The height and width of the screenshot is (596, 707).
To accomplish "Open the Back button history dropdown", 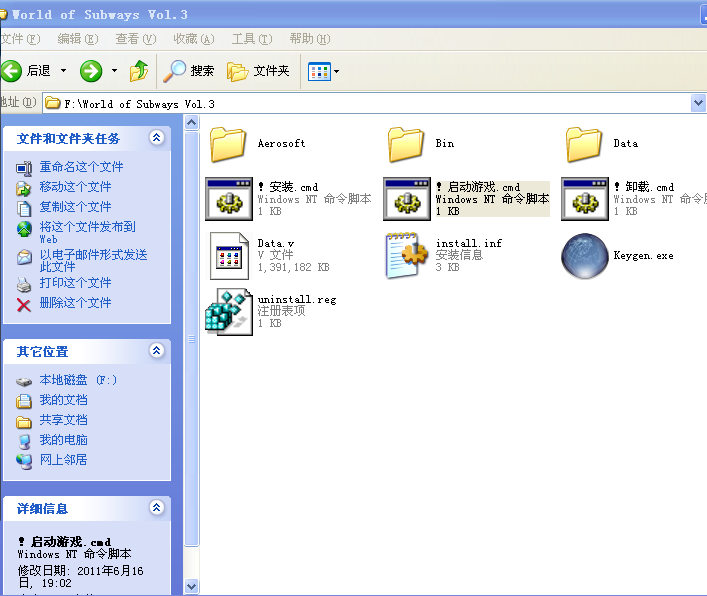I will 64,71.
